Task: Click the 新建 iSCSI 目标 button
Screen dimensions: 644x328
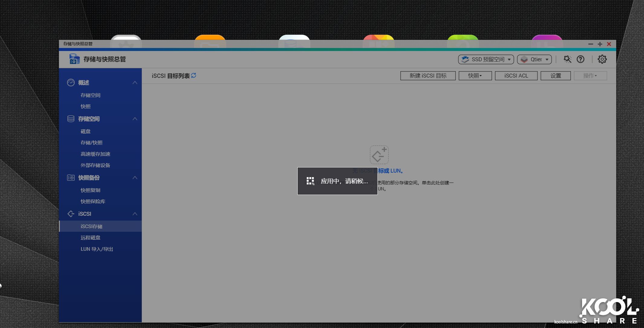Action: [x=428, y=76]
